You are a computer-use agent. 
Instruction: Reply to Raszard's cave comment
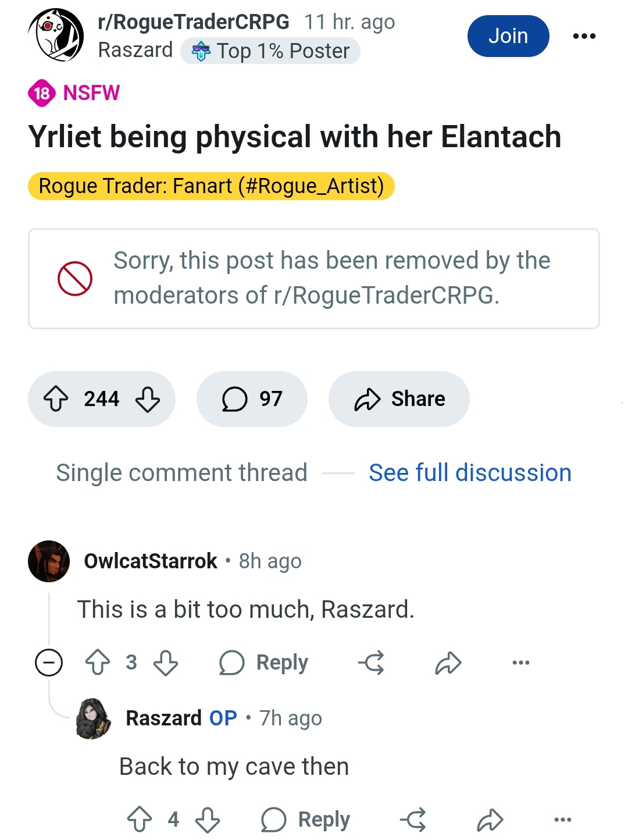click(x=306, y=820)
